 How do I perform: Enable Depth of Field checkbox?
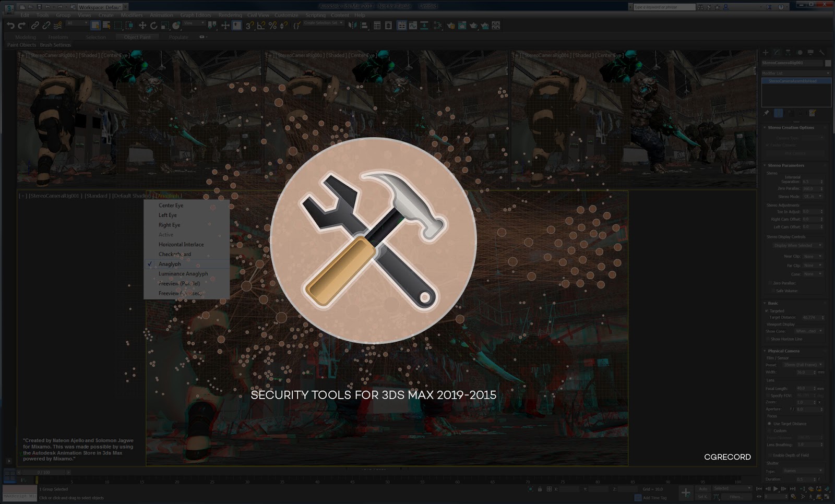pyautogui.click(x=770, y=455)
